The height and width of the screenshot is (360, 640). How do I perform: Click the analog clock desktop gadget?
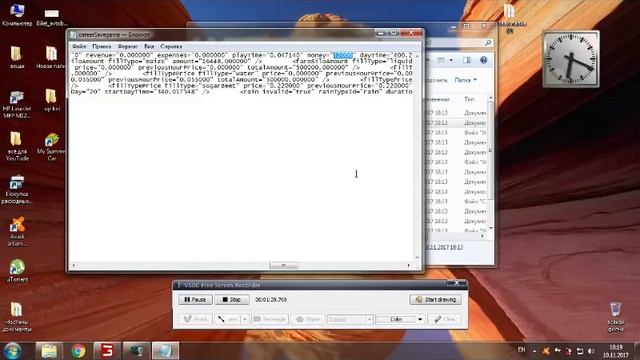pyautogui.click(x=571, y=59)
